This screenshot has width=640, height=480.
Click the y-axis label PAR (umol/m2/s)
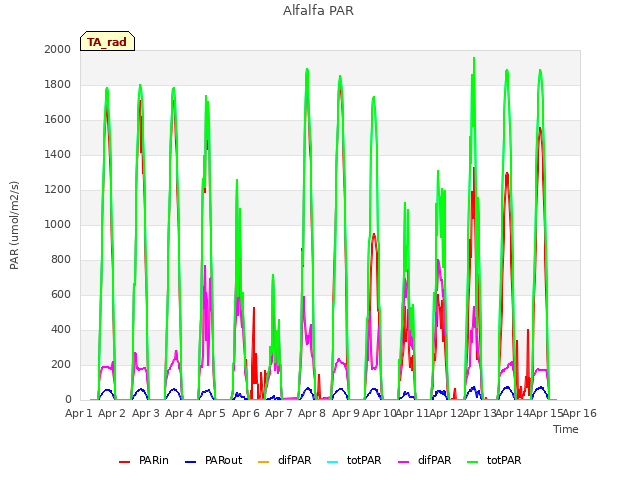(14, 225)
